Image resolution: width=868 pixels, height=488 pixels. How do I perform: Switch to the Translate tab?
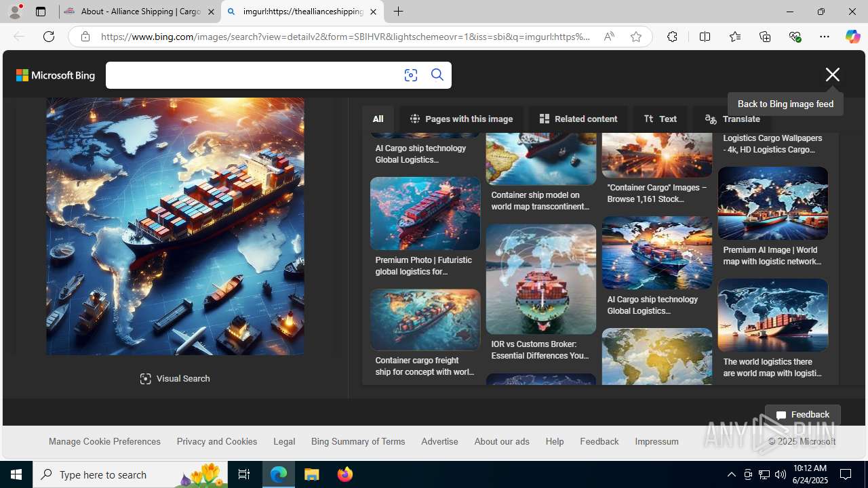click(x=732, y=119)
